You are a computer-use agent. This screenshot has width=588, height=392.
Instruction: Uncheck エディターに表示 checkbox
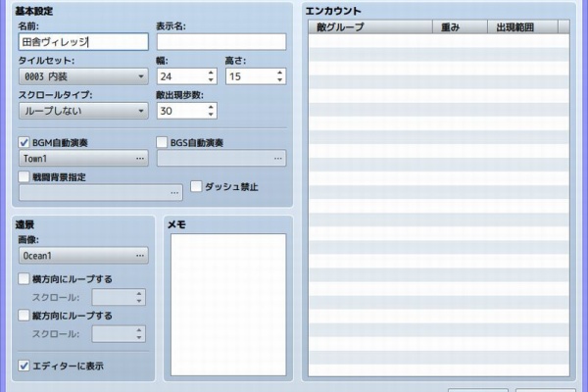[24, 367]
